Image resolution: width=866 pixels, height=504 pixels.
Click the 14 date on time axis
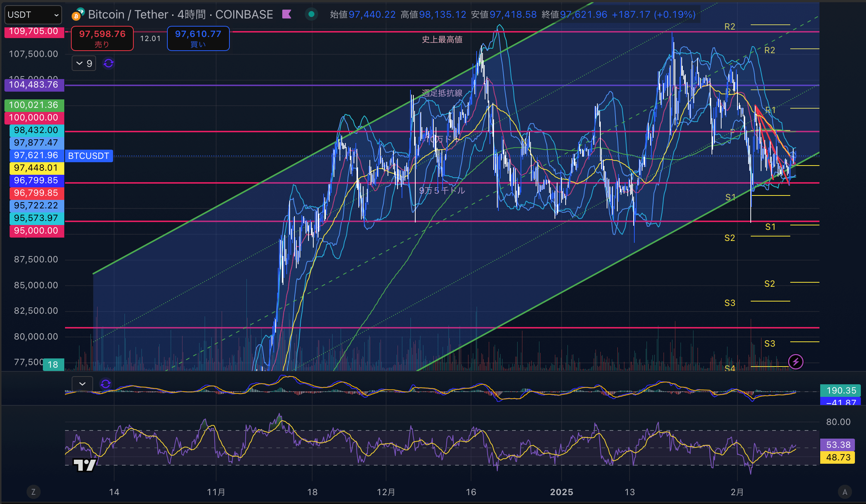(114, 492)
